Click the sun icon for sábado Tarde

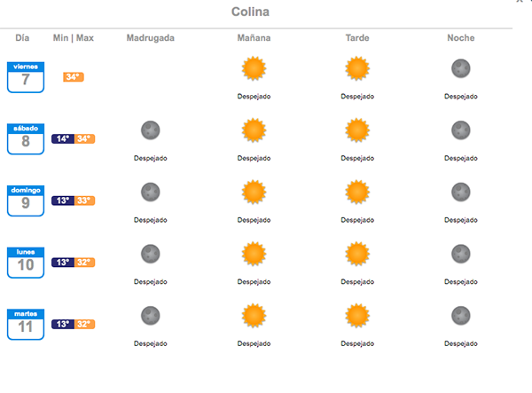pos(357,130)
